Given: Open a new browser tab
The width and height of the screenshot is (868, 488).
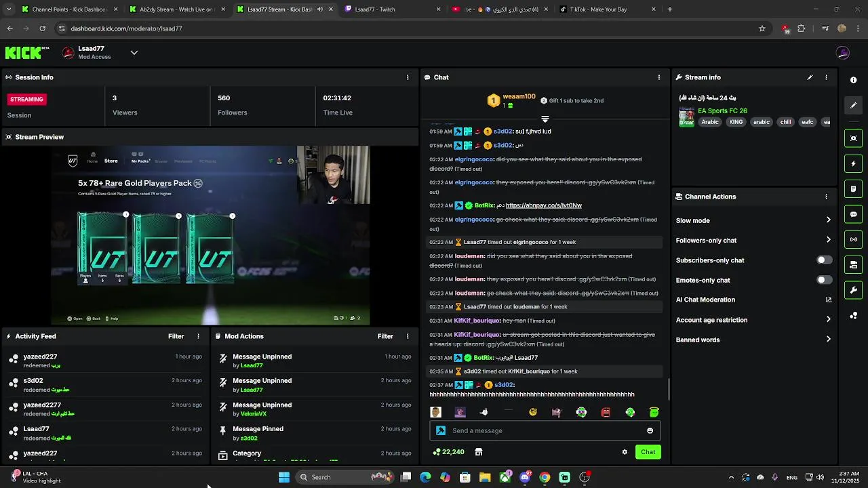Looking at the screenshot, I should 670,9.
